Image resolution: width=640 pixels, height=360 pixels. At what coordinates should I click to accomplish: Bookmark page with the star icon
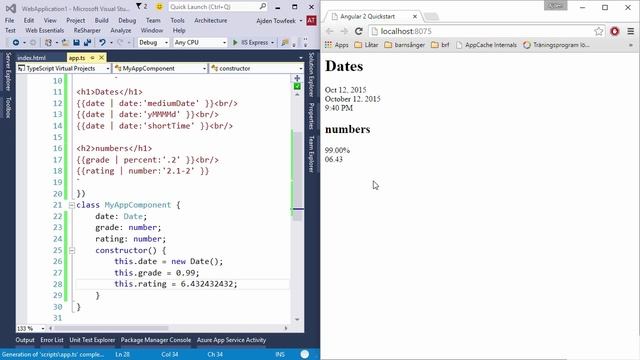[598, 31]
